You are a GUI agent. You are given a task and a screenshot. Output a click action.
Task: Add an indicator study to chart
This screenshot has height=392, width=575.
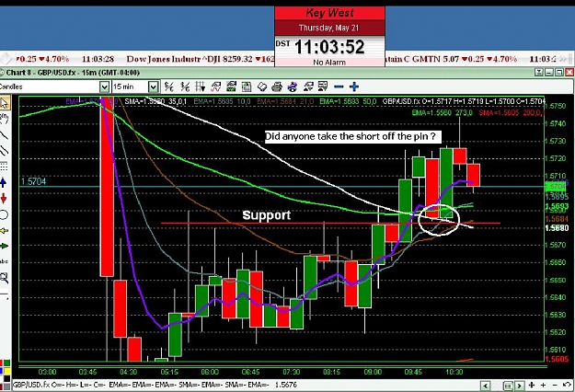215,86
